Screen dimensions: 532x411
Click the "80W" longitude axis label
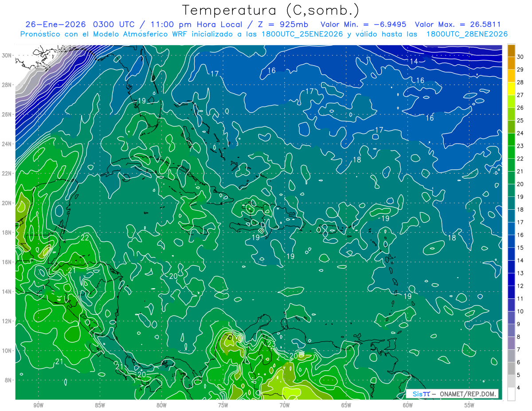(x=161, y=405)
